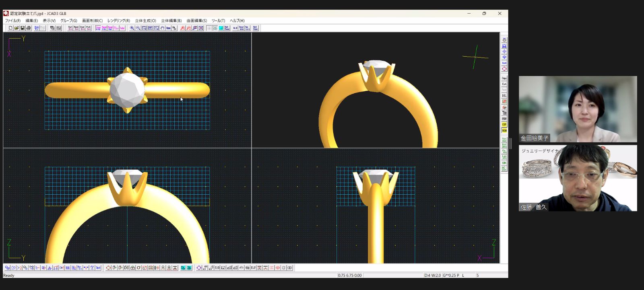Open the 立体編集(B) menu
644x290 pixels.
[171, 21]
